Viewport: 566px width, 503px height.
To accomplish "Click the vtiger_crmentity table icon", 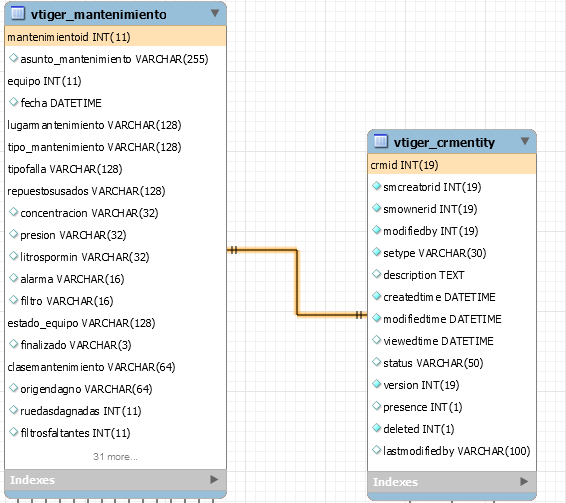I will (x=381, y=141).
